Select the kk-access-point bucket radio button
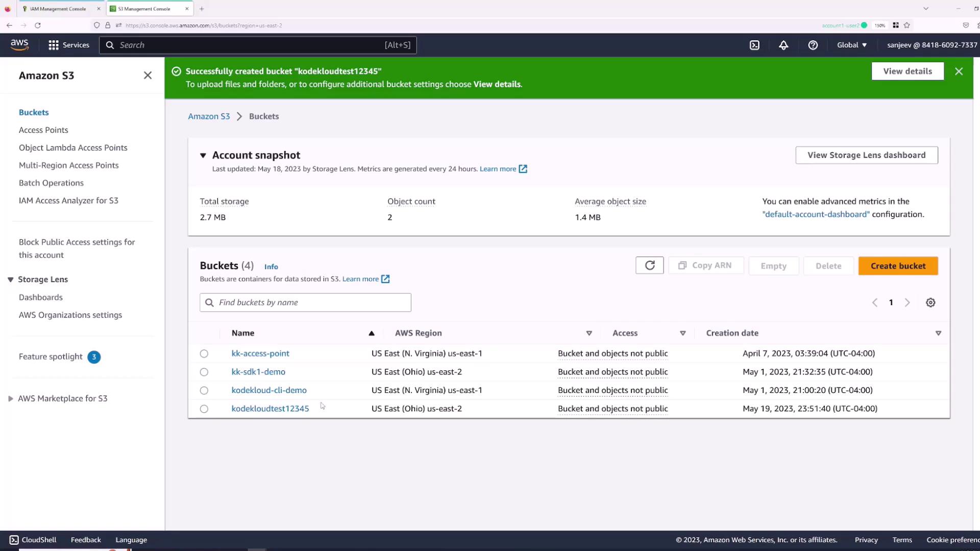The height and width of the screenshot is (551, 980). (204, 354)
